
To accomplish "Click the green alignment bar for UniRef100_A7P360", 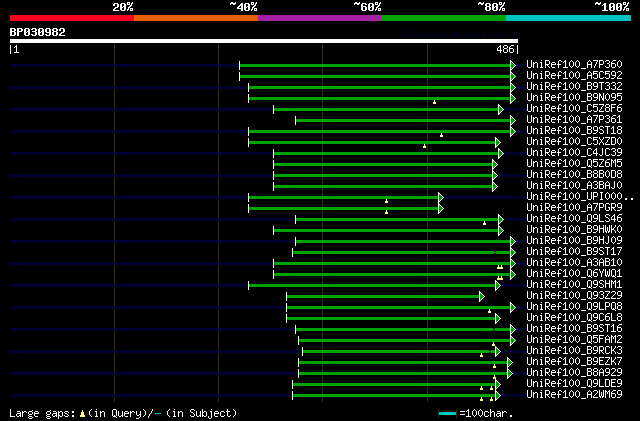I will coord(375,65).
